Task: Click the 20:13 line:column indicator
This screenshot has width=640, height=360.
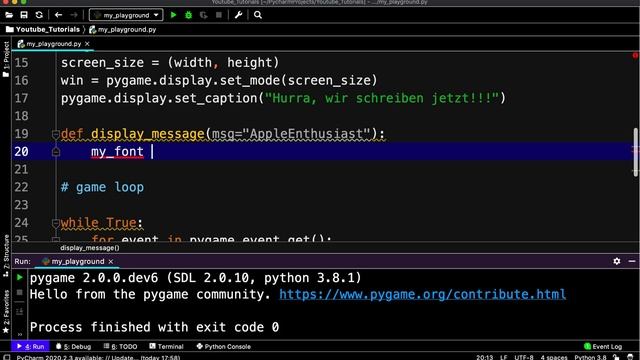Action: tap(484, 358)
